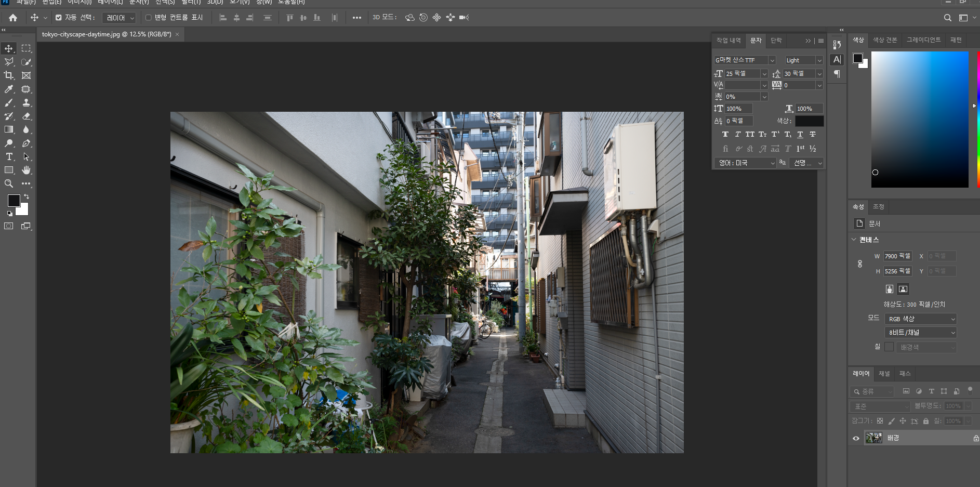This screenshot has width=980, height=487.
Task: Select the Brush tool
Action: (x=9, y=102)
